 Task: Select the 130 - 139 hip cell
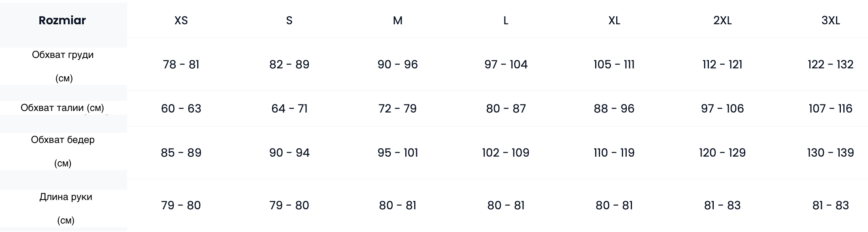[x=830, y=153]
